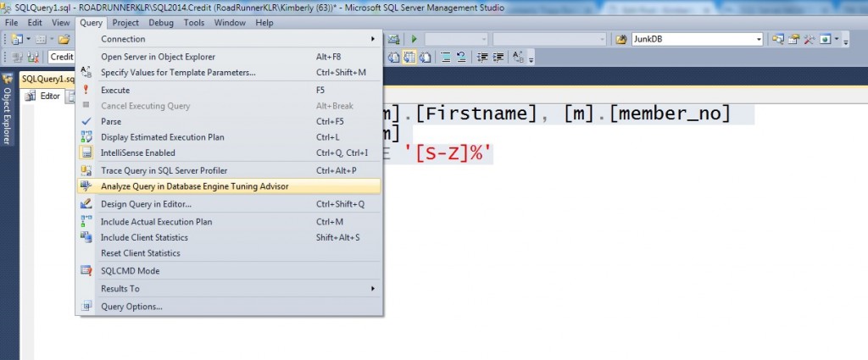Select Display Estimated Execution Plan
This screenshot has height=360, width=868.
tap(229, 137)
